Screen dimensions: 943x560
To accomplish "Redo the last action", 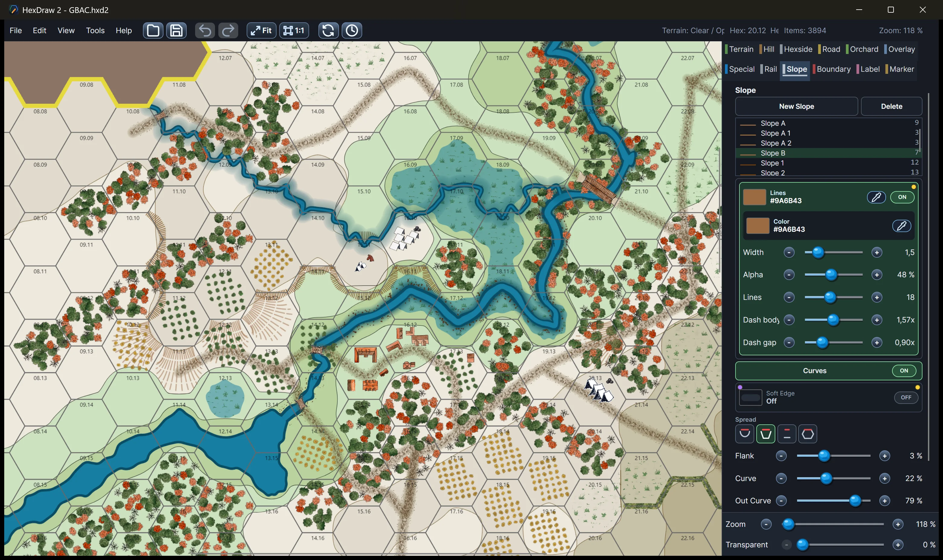I will pos(228,30).
